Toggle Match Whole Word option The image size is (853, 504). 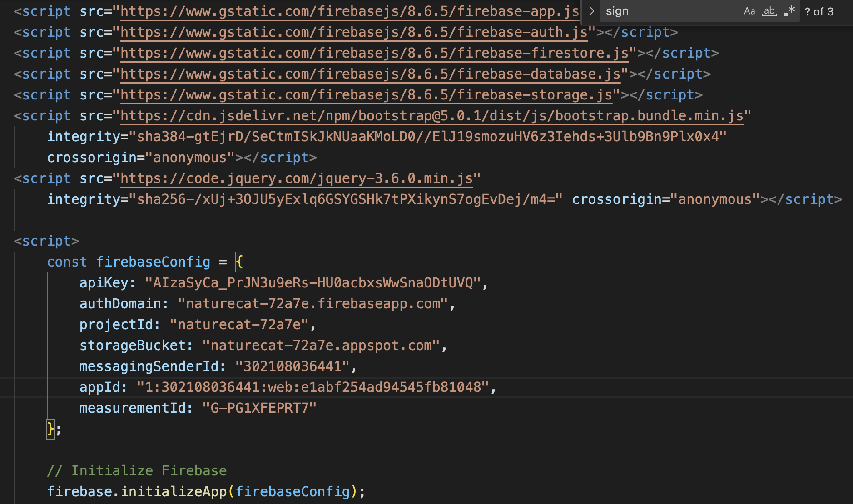point(769,11)
